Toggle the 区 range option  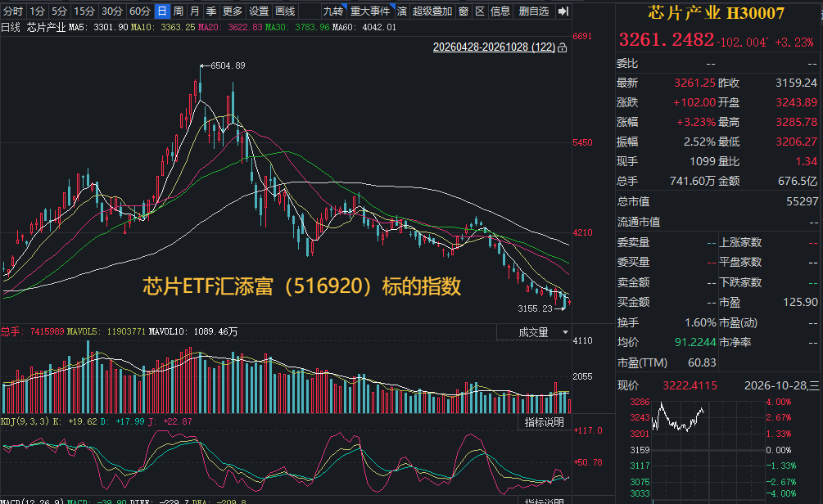(480, 11)
